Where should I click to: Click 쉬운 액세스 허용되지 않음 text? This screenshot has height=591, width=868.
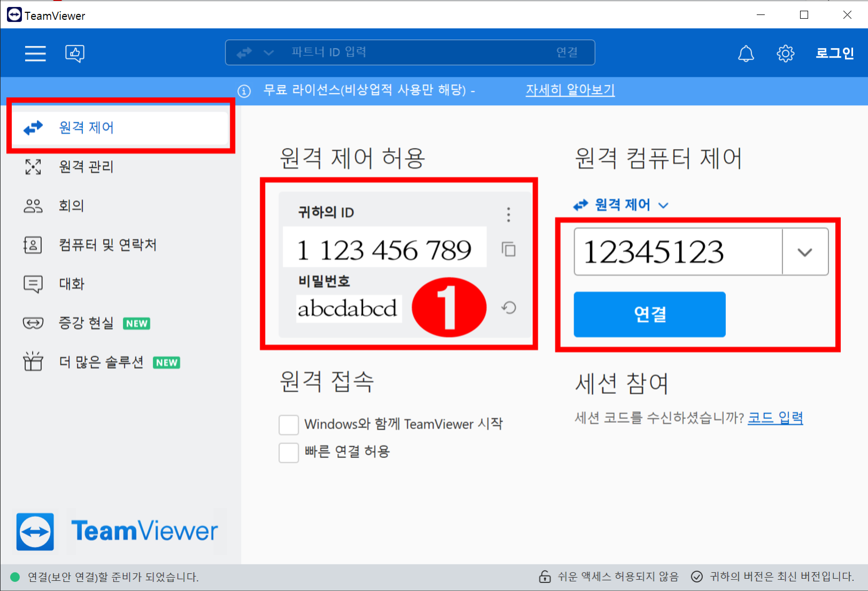618,576
